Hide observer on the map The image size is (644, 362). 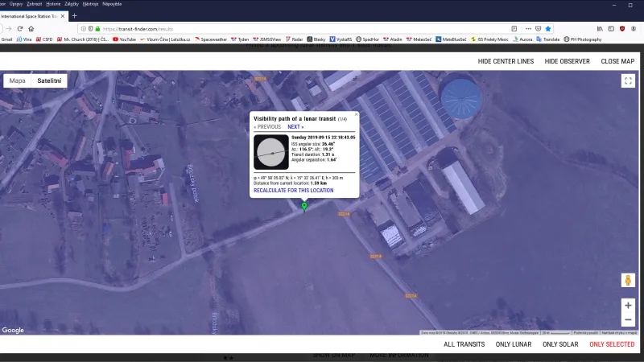coord(567,61)
